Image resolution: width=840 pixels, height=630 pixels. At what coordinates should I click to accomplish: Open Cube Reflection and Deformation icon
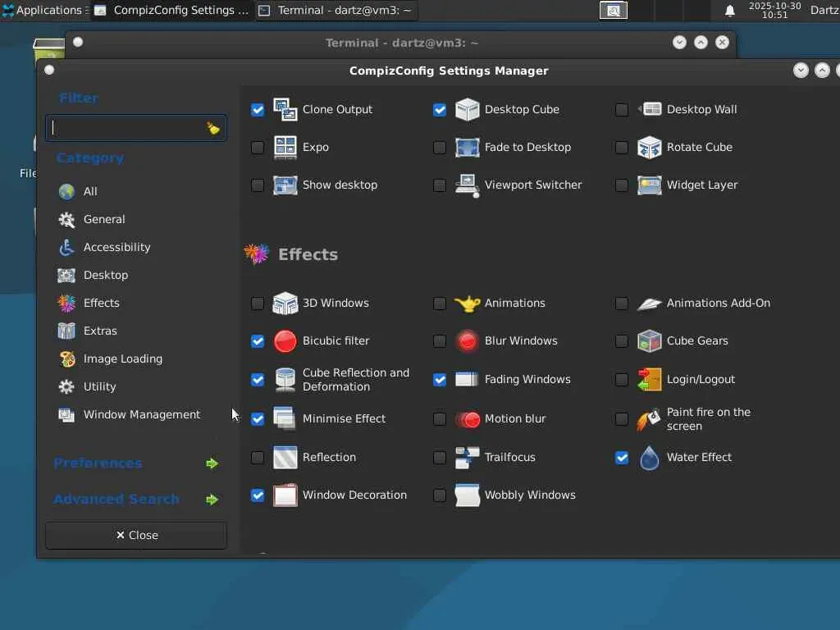tap(285, 379)
